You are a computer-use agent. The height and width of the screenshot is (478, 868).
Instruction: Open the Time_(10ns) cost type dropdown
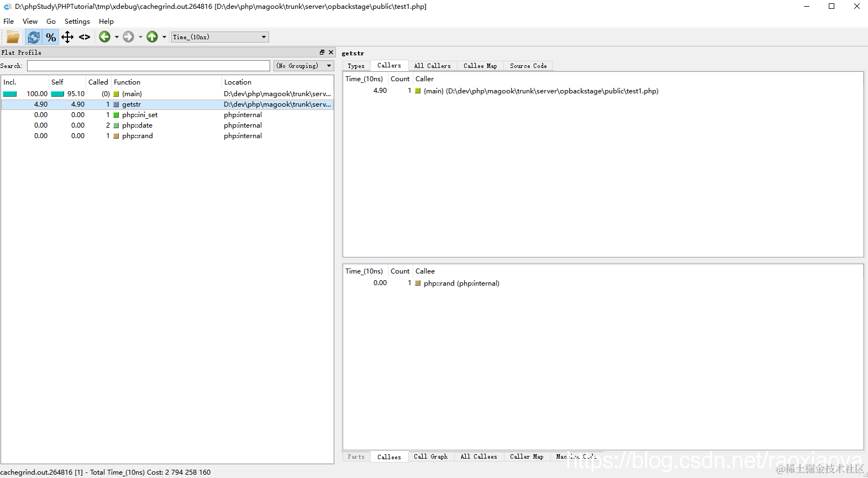coord(220,37)
